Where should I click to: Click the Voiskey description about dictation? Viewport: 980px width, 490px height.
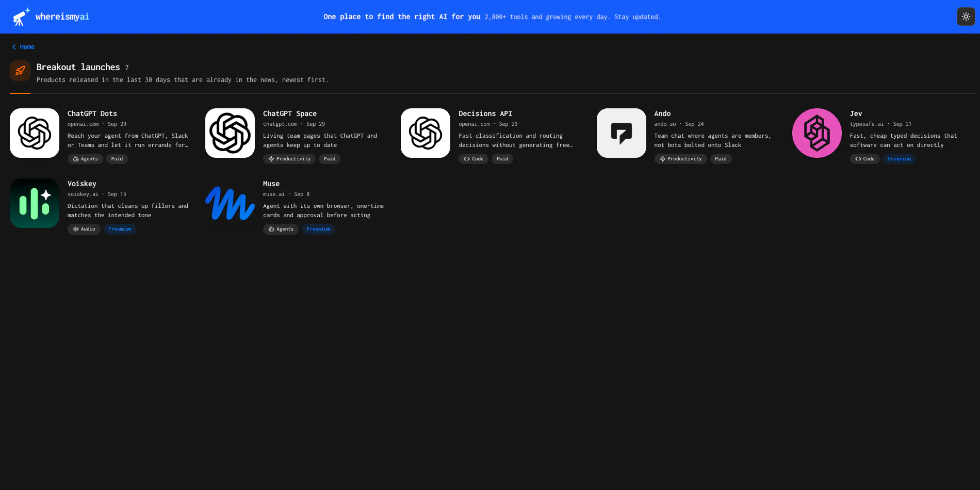128,210
